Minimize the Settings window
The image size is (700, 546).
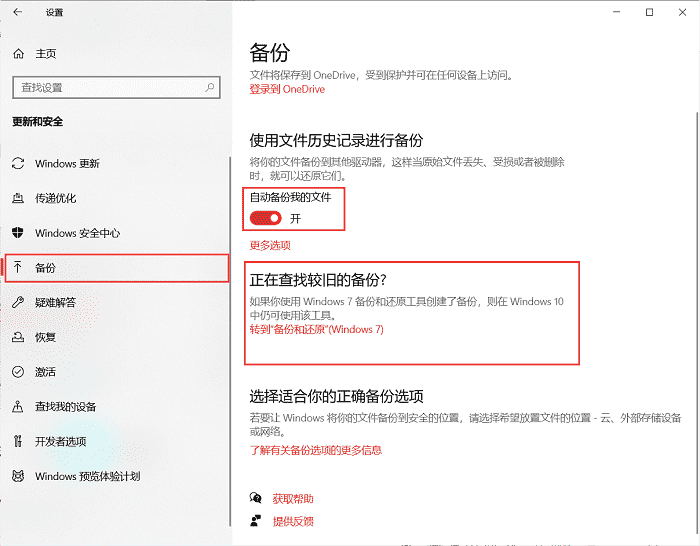coord(617,12)
